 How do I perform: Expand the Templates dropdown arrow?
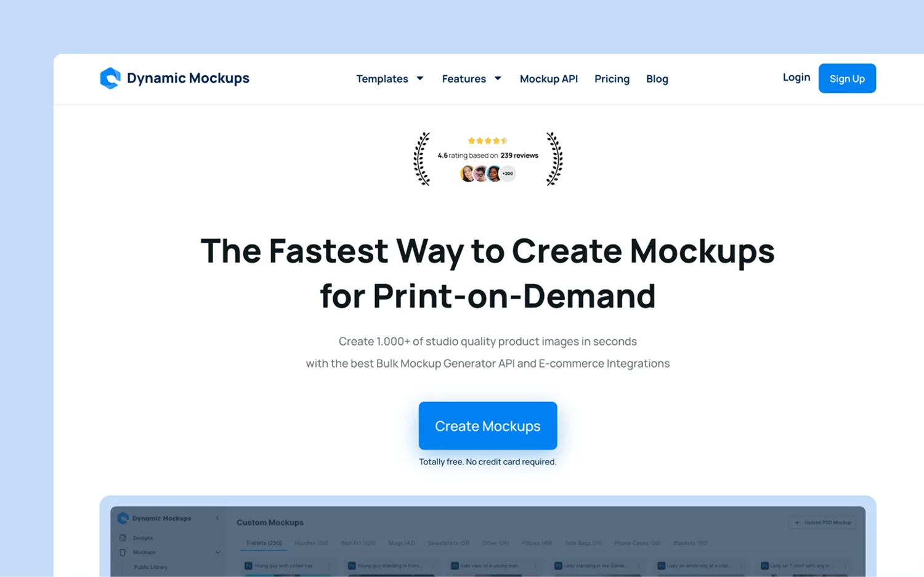[x=420, y=78]
